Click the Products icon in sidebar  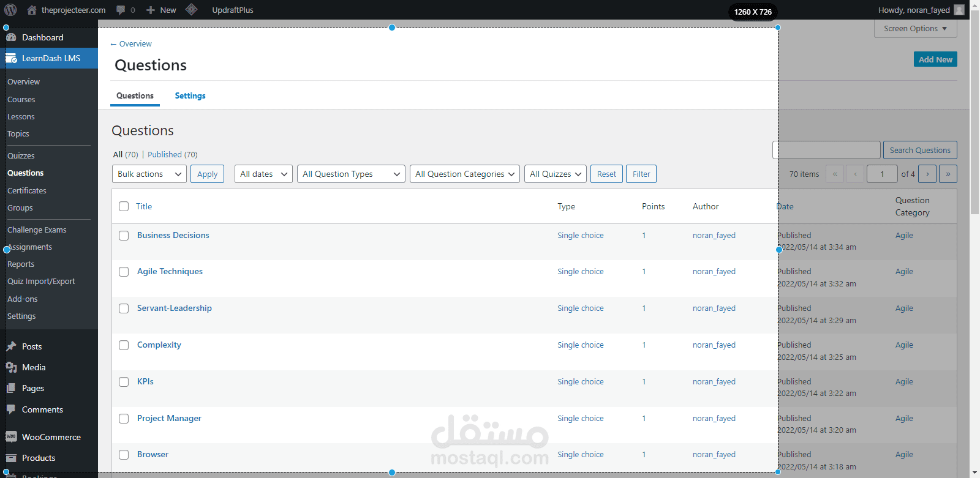[11, 458]
